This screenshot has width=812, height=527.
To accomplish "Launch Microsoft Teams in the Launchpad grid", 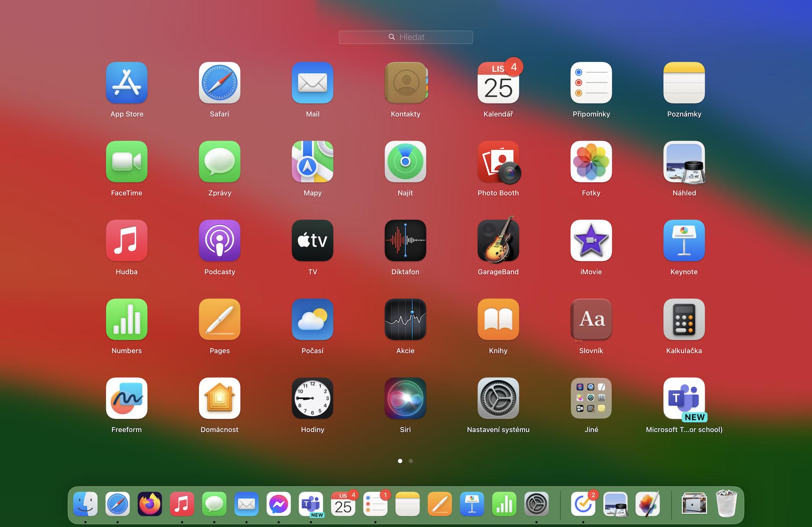I will (x=684, y=398).
